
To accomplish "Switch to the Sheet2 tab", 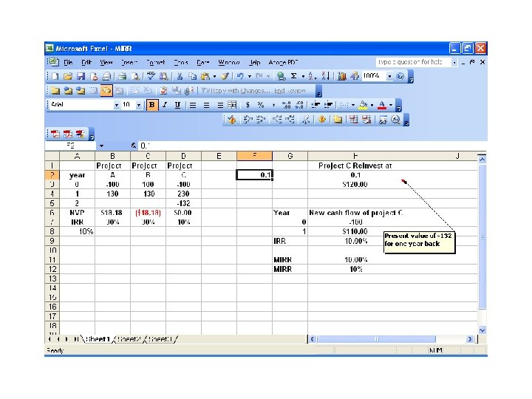I will [129, 339].
